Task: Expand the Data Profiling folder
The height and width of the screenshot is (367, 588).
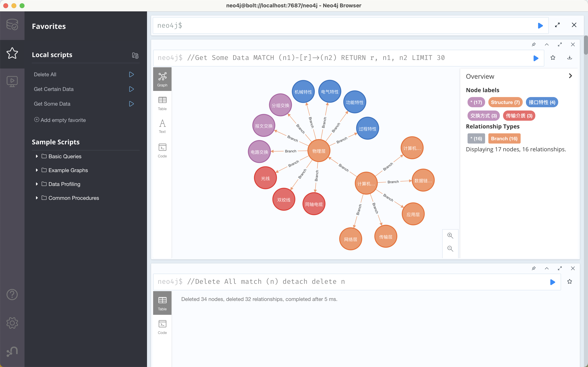Action: coord(37,184)
